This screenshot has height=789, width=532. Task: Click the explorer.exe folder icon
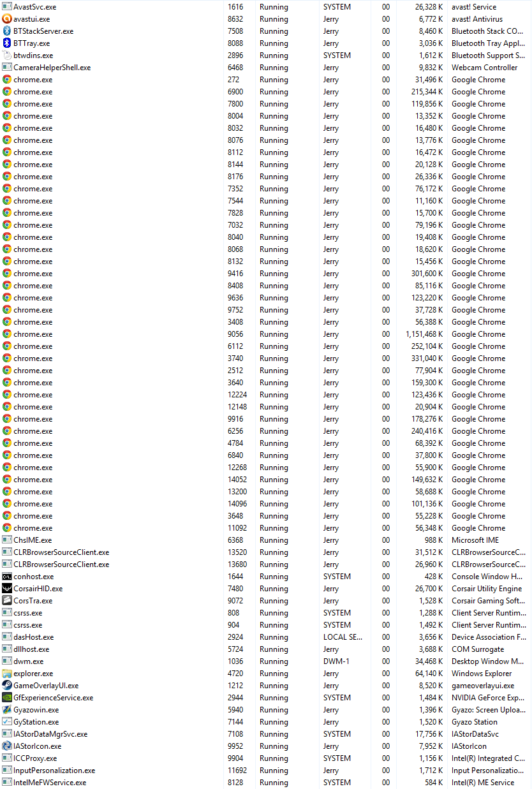7,674
